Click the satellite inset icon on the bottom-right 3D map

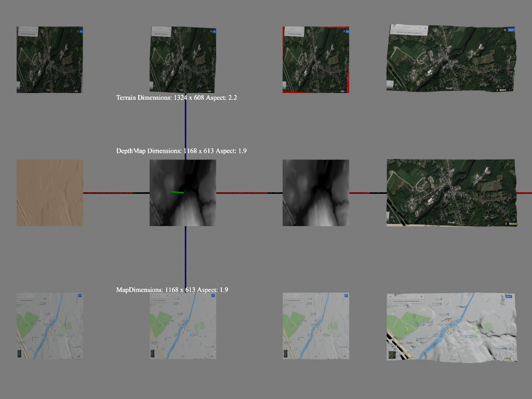391,355
